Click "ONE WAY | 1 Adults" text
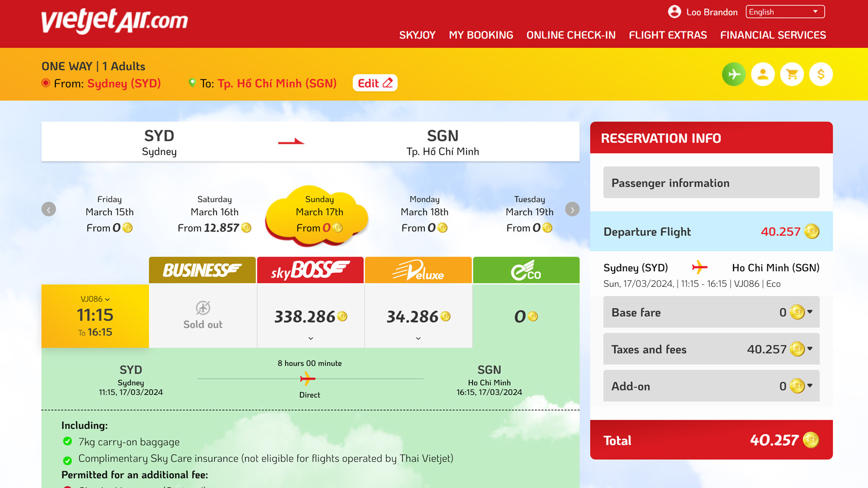 [x=93, y=66]
